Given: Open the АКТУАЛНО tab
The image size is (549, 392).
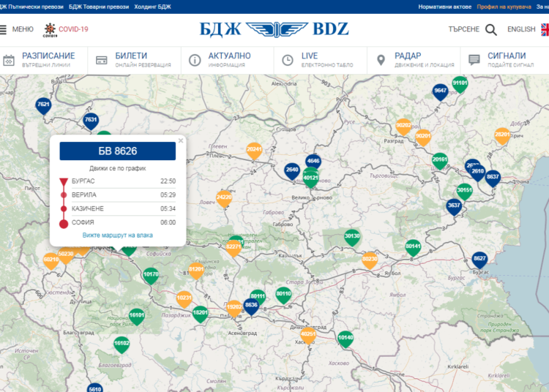Looking at the screenshot, I should 228,60.
